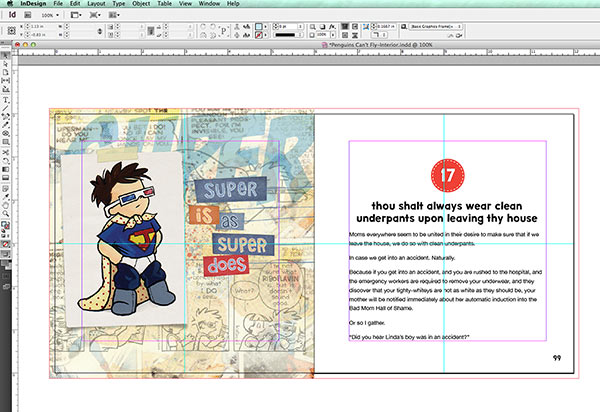The image size is (600, 412).
Task: Open the opacity 100% slider arrow
Action: (x=333, y=35)
